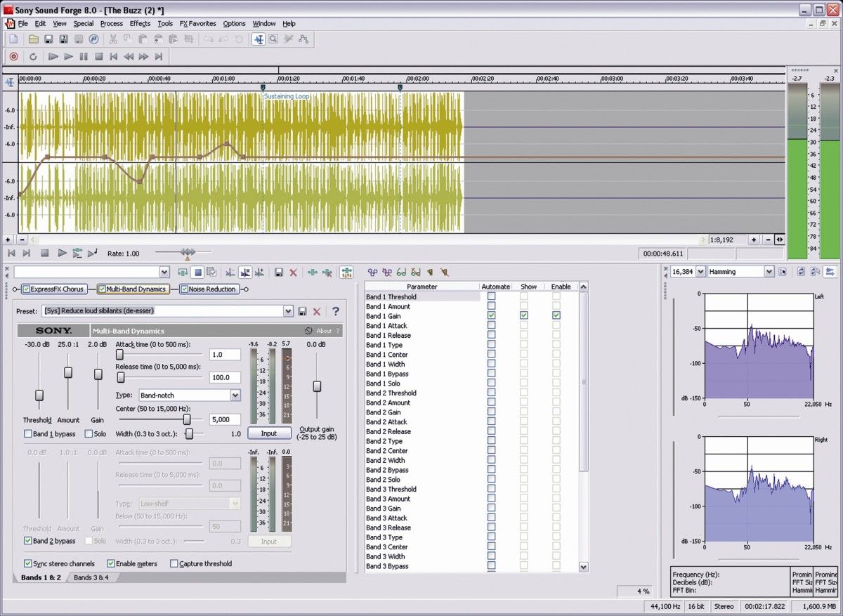Enable Band 1 bypass checkbox
The image size is (843, 616).
(x=28, y=434)
